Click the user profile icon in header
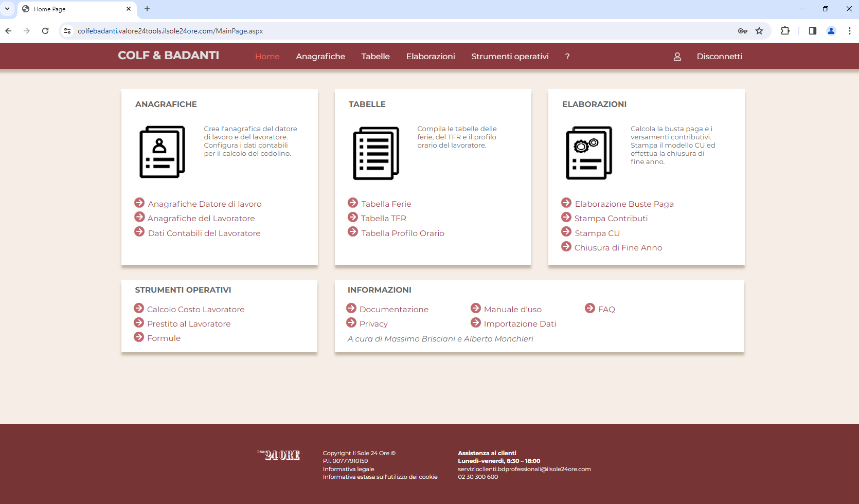 click(677, 57)
